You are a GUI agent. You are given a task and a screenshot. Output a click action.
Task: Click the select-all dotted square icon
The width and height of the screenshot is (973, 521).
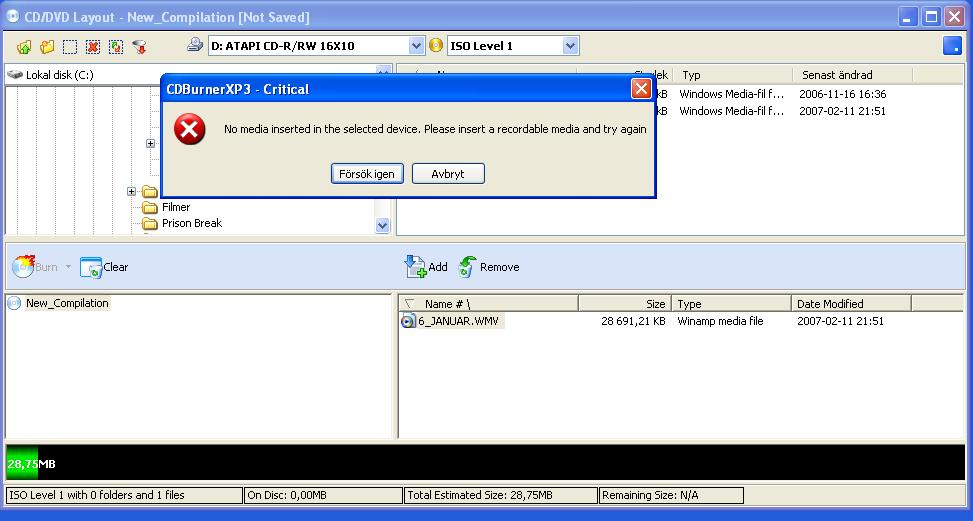[x=70, y=47]
